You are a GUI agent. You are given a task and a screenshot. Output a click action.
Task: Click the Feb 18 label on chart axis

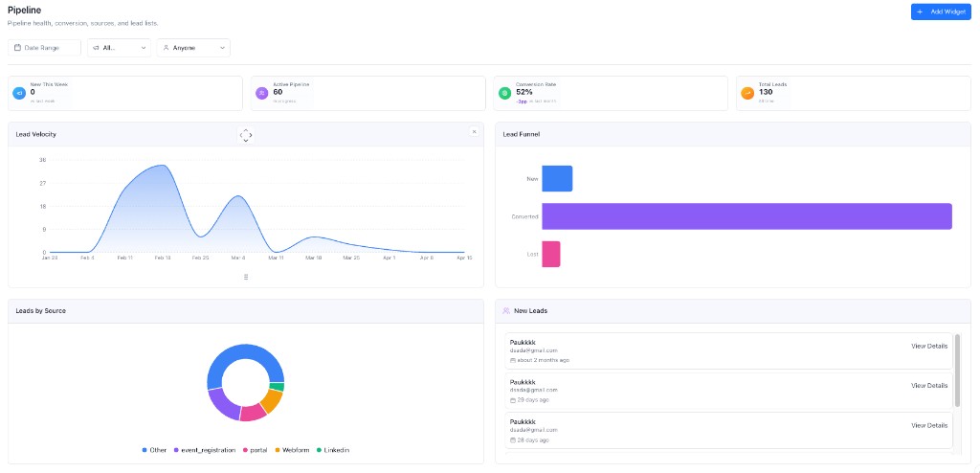click(x=163, y=258)
